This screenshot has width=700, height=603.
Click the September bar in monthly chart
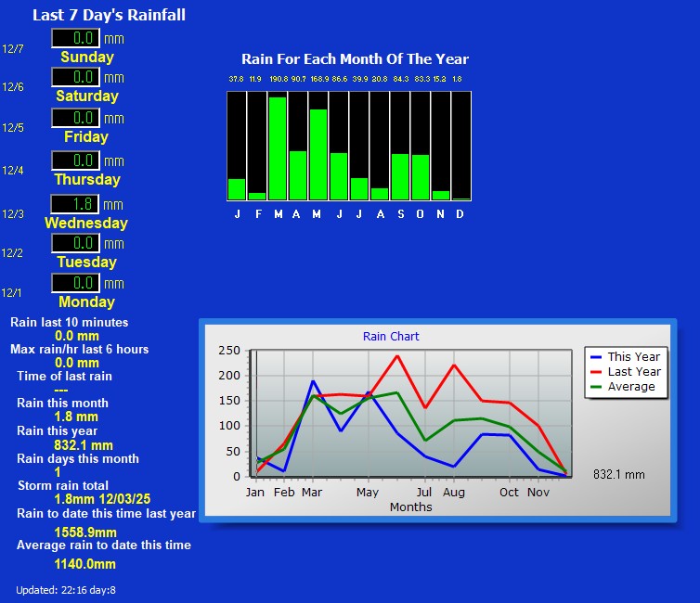pyautogui.click(x=400, y=176)
